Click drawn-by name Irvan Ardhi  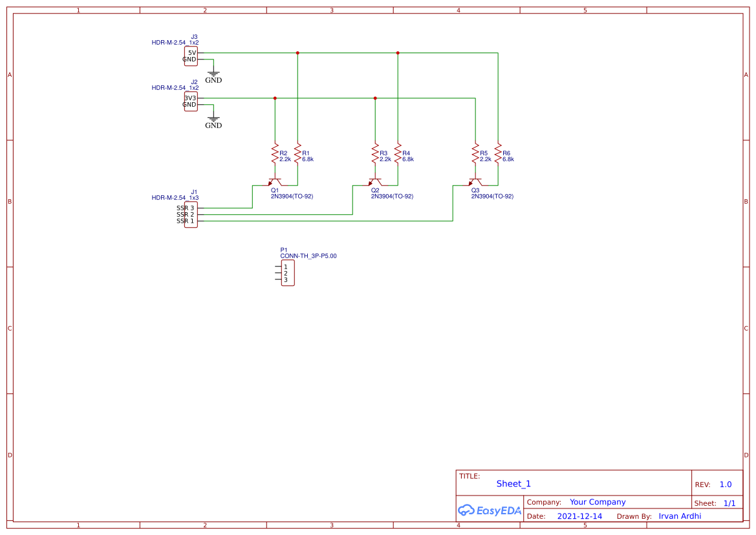[x=680, y=516]
